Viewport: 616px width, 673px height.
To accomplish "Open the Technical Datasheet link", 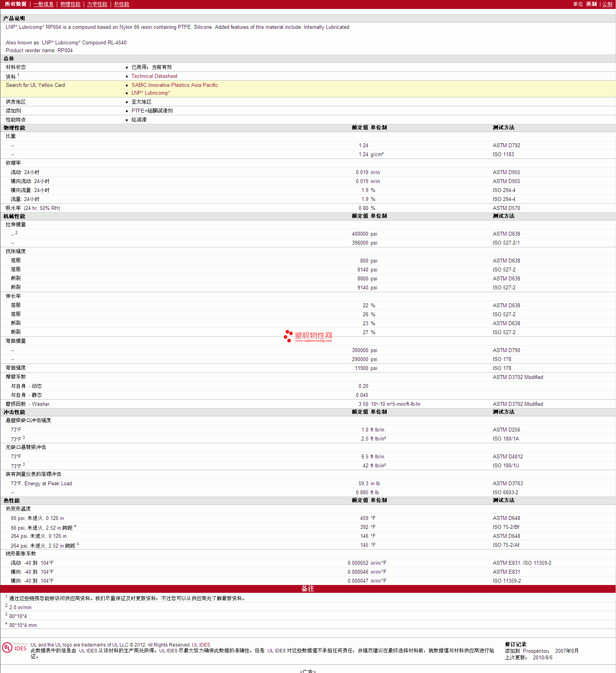I will click(x=154, y=76).
